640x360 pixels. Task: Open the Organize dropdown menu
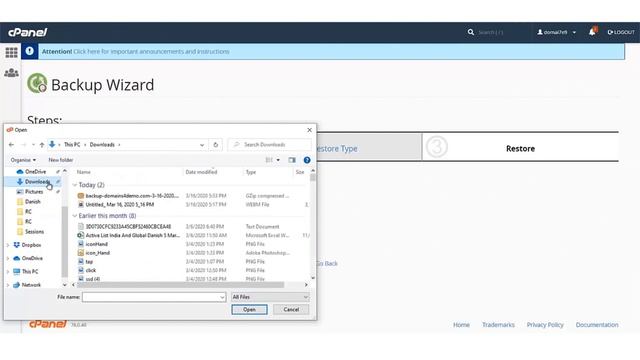(x=23, y=160)
